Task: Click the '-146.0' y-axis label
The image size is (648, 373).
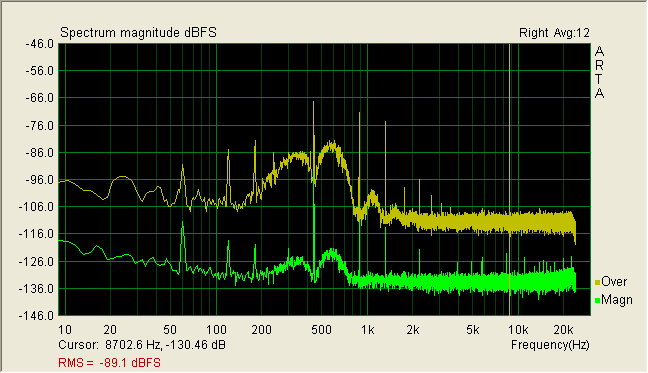Action: tap(37, 316)
